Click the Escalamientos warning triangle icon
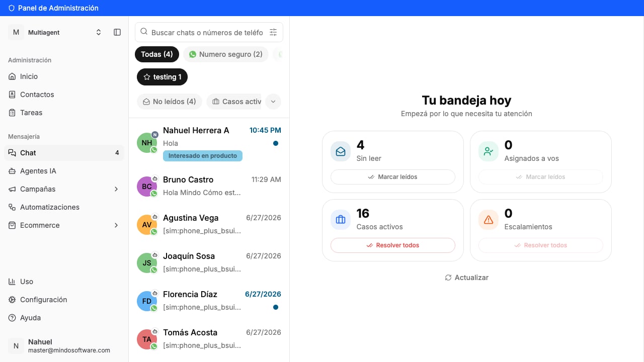The width and height of the screenshot is (644, 362). tap(489, 220)
